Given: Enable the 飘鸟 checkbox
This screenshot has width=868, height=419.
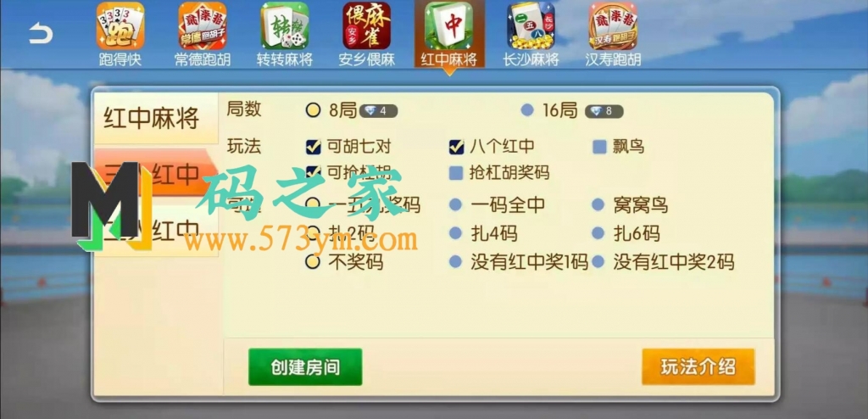Looking at the screenshot, I should [x=599, y=147].
